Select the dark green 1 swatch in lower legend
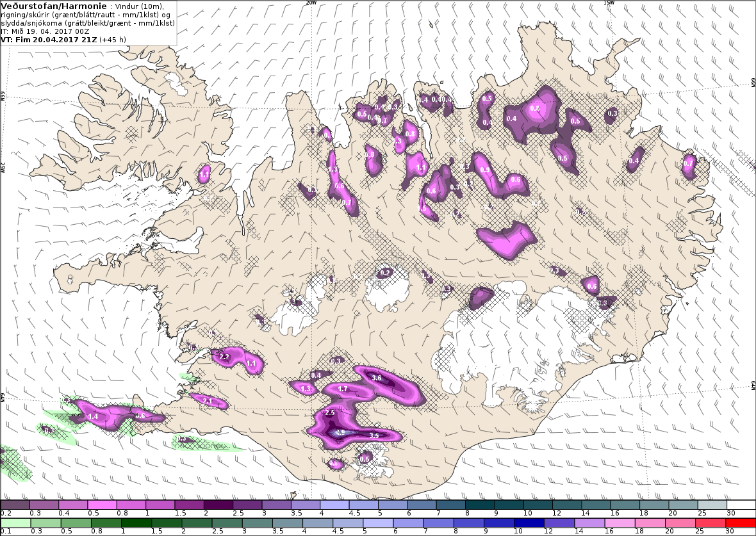Screen dimensions: 756x536 click(136, 523)
